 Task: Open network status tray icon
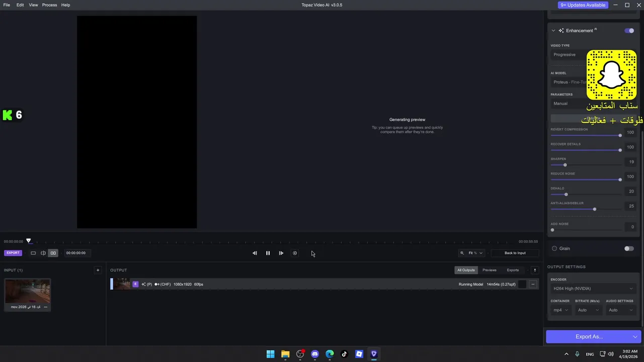(602, 354)
